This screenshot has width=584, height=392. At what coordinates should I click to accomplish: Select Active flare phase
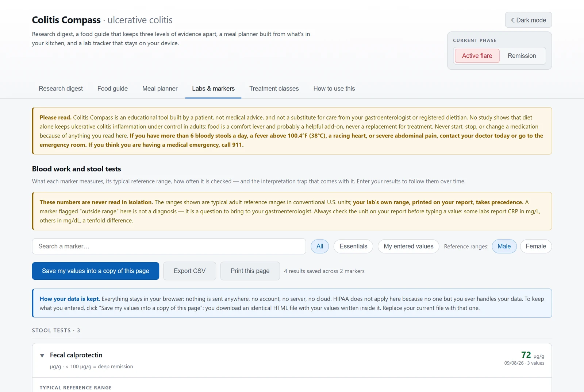coord(477,56)
